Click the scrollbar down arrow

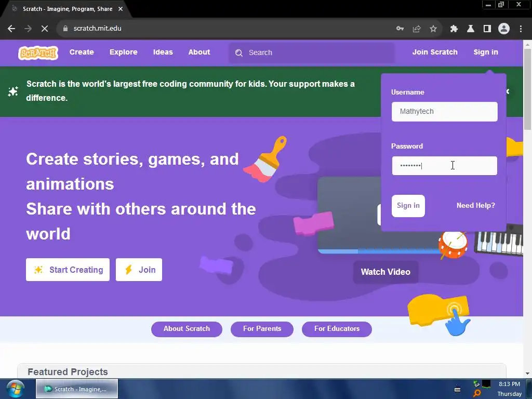527,373
